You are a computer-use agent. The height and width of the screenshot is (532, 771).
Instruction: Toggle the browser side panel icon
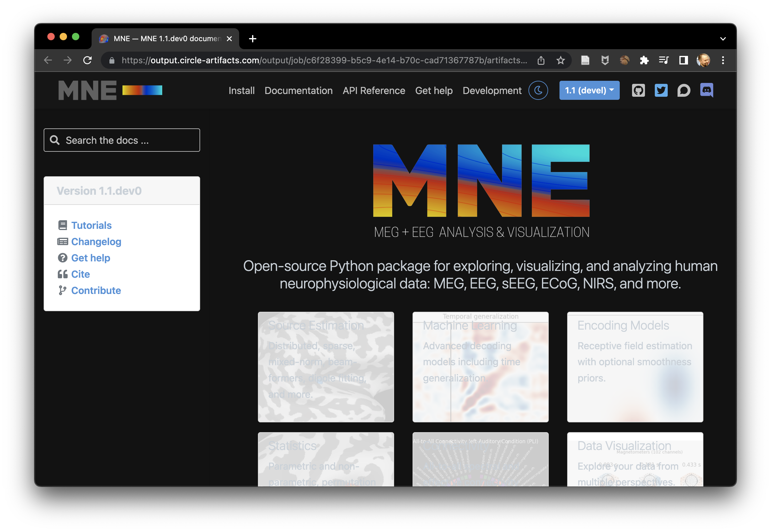(x=683, y=60)
